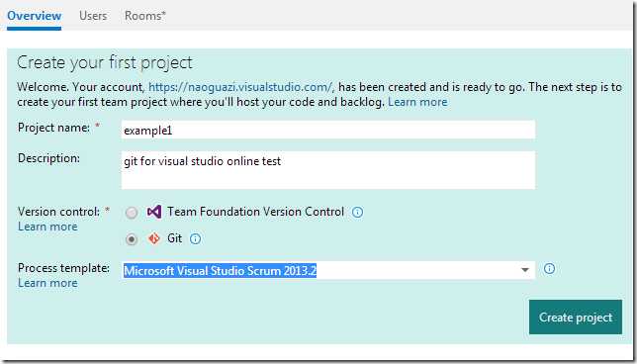Expand Process template dropdown arrow
637x364 pixels.
pos(525,270)
